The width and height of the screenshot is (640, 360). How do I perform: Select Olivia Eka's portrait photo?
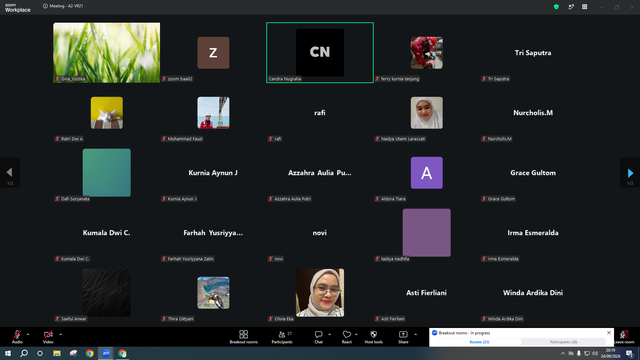pyautogui.click(x=320, y=293)
